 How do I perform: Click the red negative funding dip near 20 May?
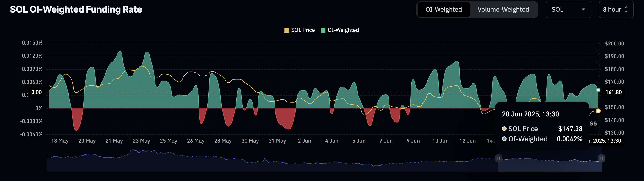[77, 122]
